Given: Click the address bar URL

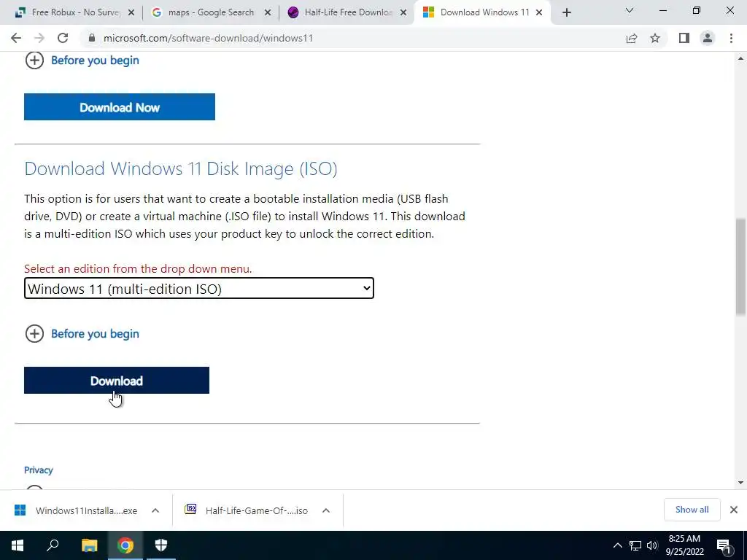Looking at the screenshot, I should point(208,38).
